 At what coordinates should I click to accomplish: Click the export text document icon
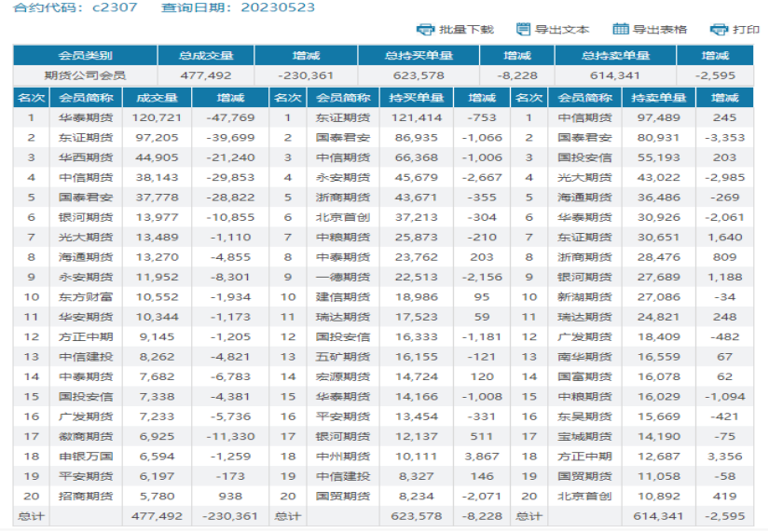pyautogui.click(x=523, y=29)
